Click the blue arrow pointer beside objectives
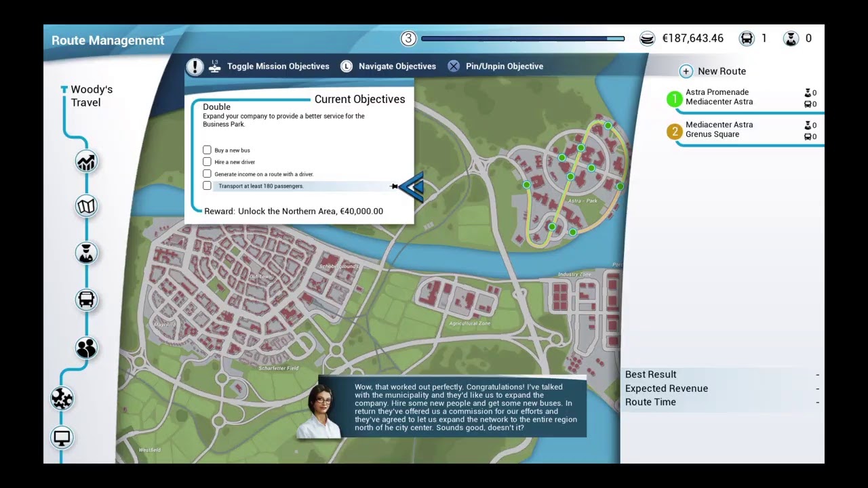Viewport: 868px width, 488px height. tap(411, 186)
